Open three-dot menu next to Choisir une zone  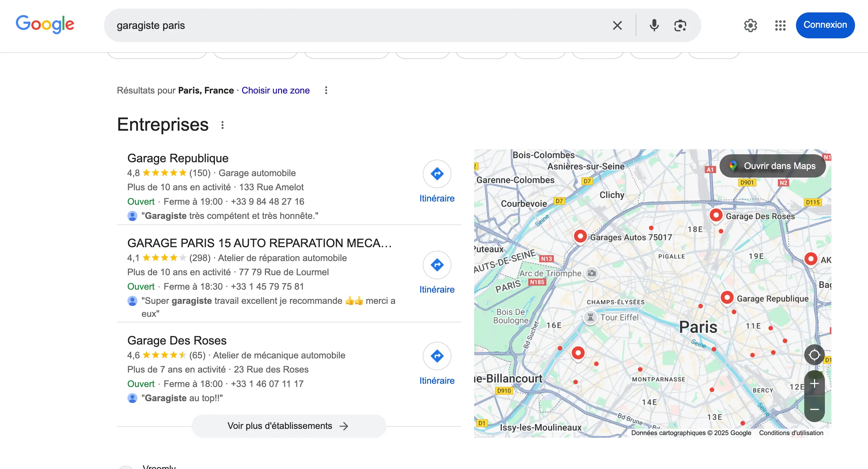pos(326,90)
